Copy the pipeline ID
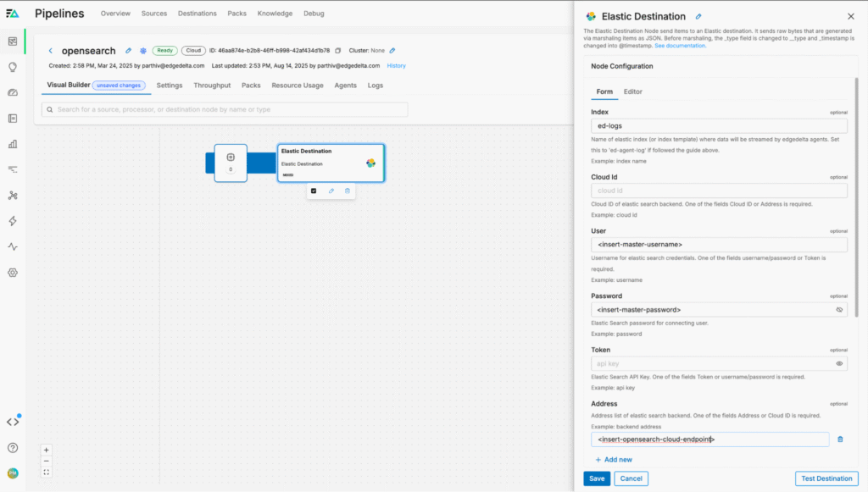Screen dimensions: 868x492 pos(337,50)
